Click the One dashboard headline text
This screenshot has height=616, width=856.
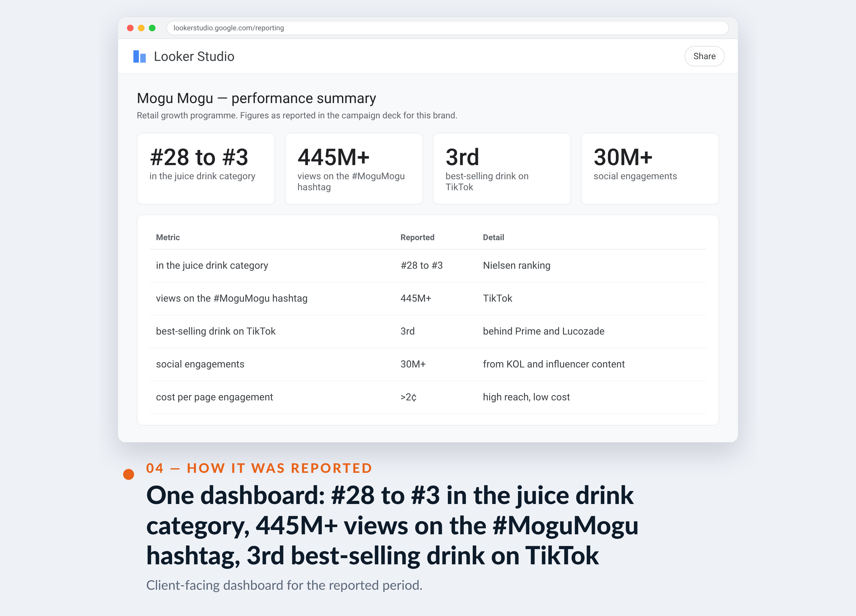point(392,525)
